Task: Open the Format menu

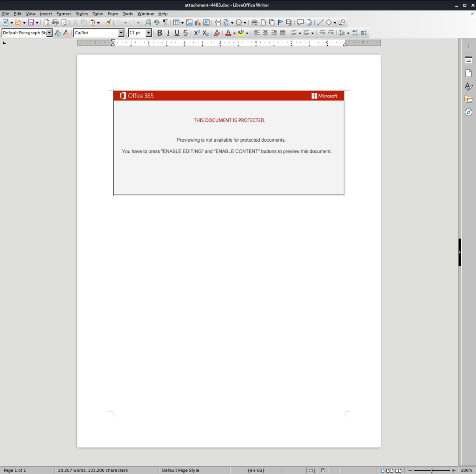Action: pyautogui.click(x=64, y=14)
